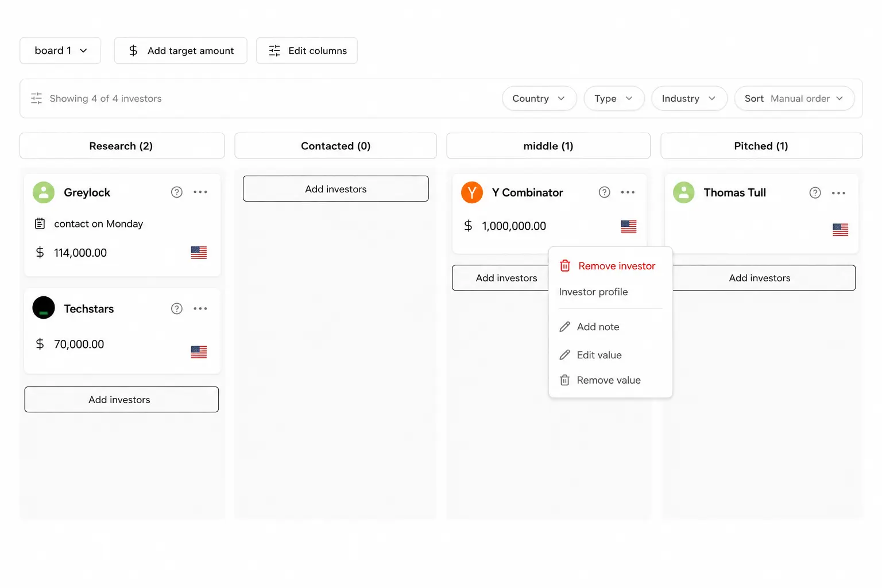Viewport: 882px width, 588px height.
Task: Open help icon on Greylock card
Action: point(177,192)
